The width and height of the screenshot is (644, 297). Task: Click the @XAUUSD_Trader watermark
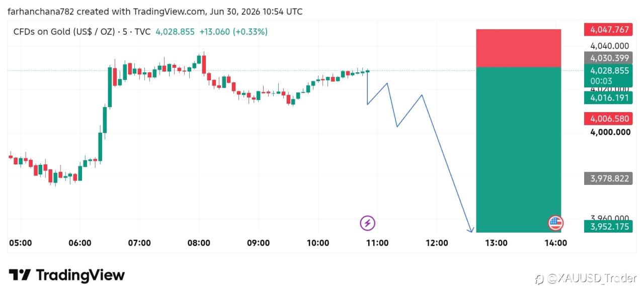pos(587,278)
